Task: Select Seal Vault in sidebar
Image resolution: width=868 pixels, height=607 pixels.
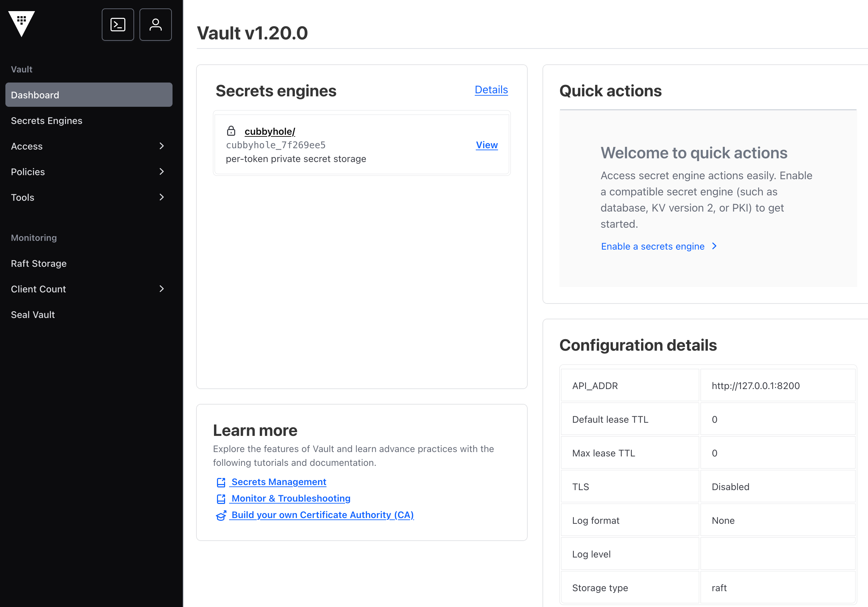Action: 33,315
